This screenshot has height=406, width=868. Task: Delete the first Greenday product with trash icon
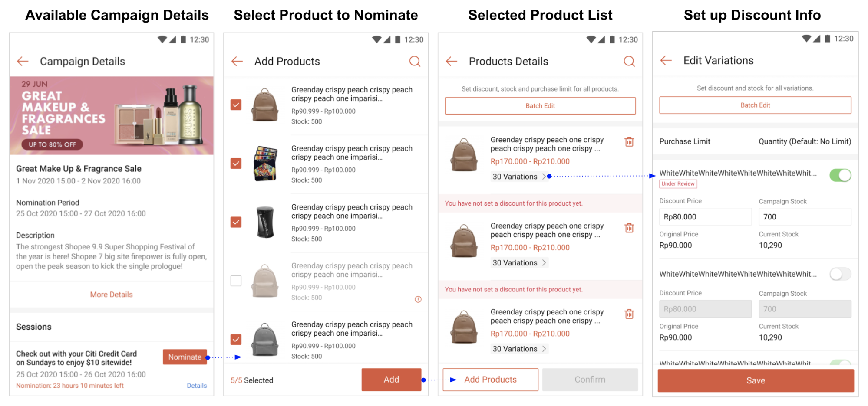point(629,141)
